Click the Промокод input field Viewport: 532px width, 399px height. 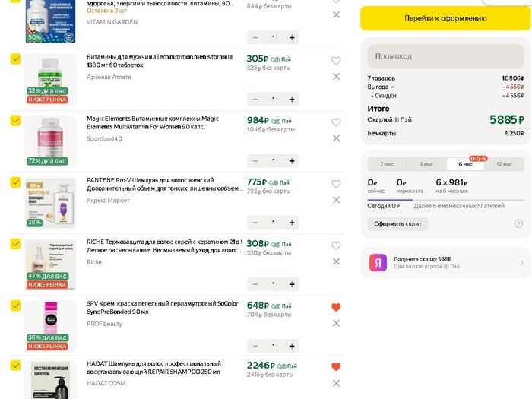pyautogui.click(x=446, y=56)
